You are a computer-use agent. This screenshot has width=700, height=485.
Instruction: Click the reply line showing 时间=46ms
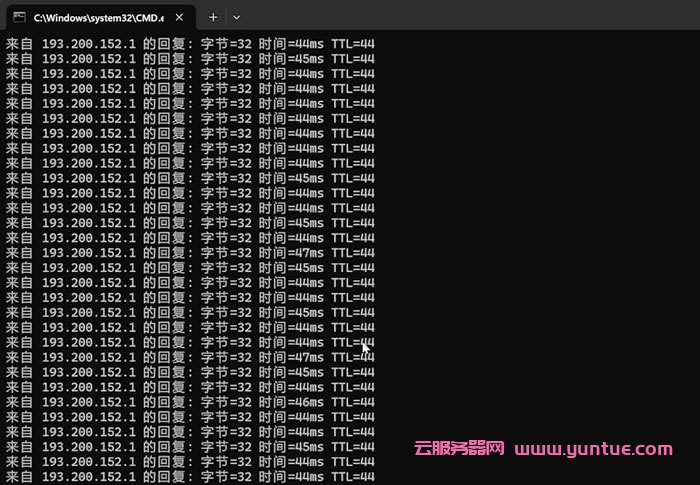tap(190, 402)
